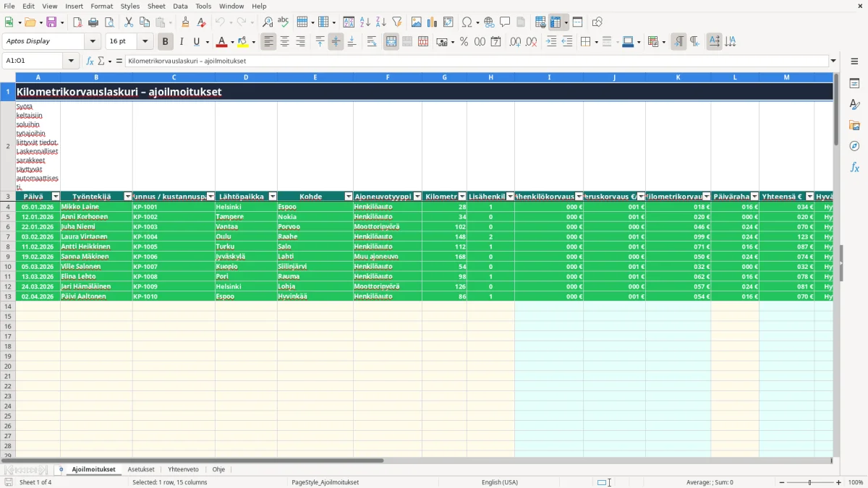
Task: Open the Format menu
Action: tap(102, 6)
